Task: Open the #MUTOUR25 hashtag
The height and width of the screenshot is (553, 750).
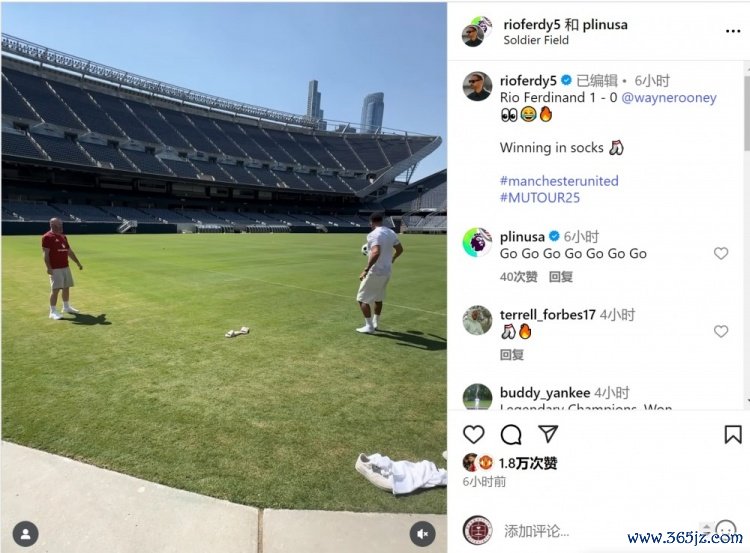Action: [540, 197]
